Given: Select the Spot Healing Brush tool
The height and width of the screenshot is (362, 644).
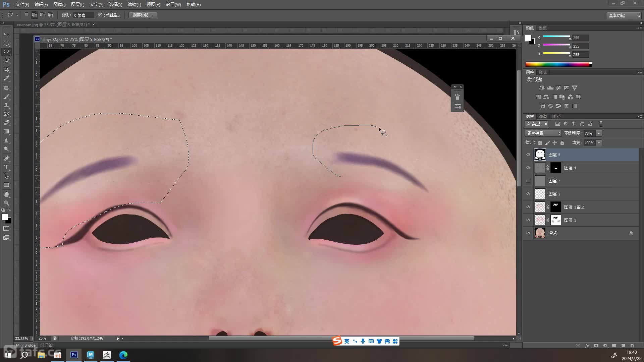Looking at the screenshot, I should (x=6, y=88).
